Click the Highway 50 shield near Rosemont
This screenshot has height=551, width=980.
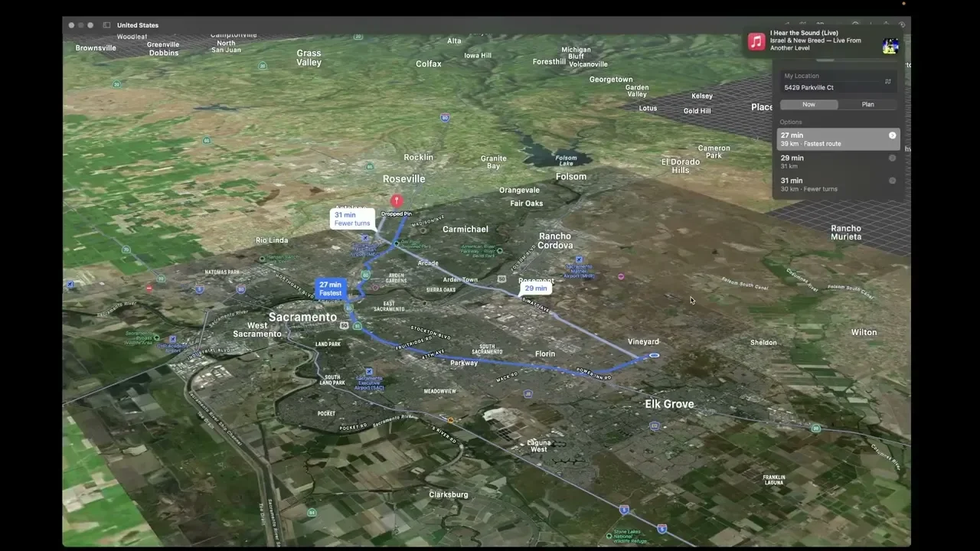click(x=501, y=279)
